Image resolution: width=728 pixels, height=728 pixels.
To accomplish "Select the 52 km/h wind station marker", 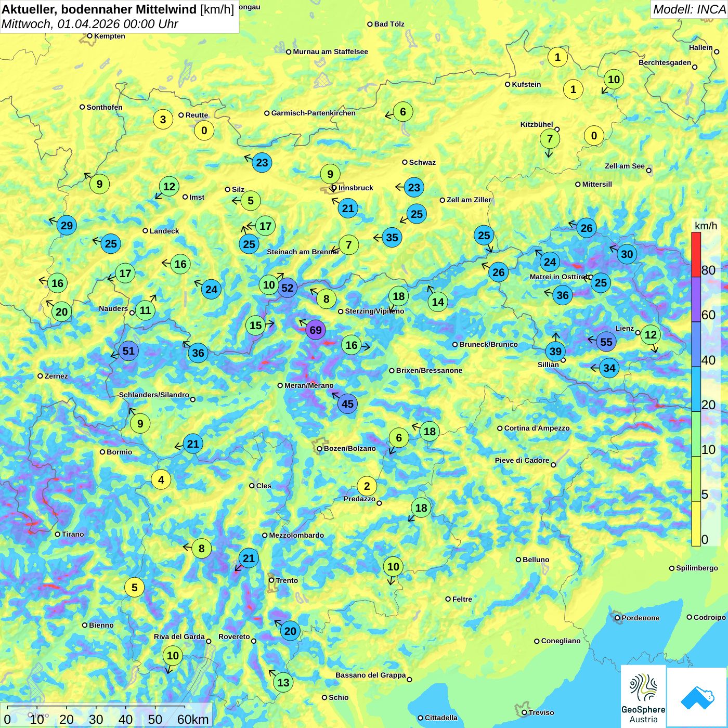I will [x=287, y=288].
